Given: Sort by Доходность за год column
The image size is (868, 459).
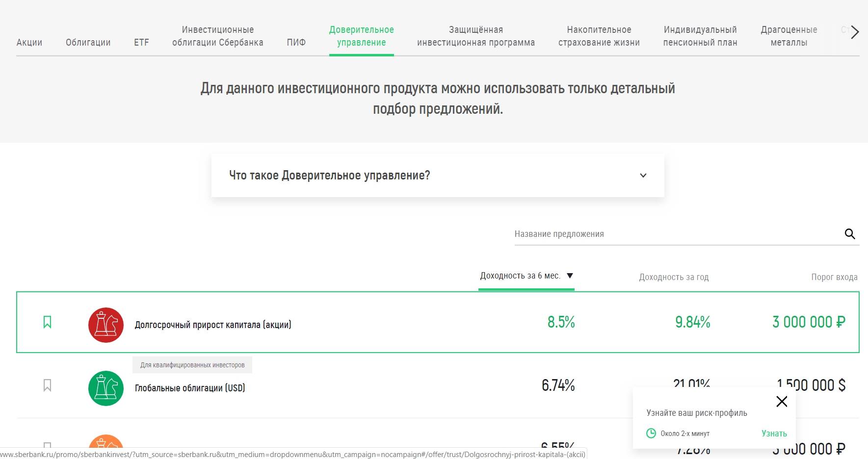Looking at the screenshot, I should point(673,277).
